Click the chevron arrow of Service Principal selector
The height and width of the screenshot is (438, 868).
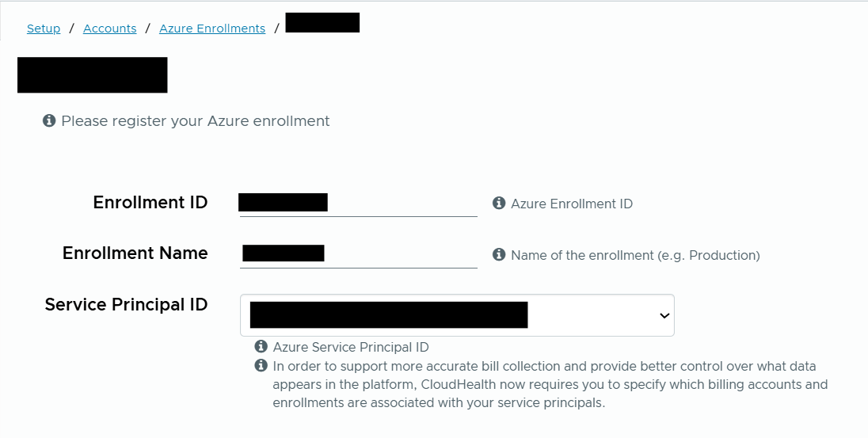664,316
